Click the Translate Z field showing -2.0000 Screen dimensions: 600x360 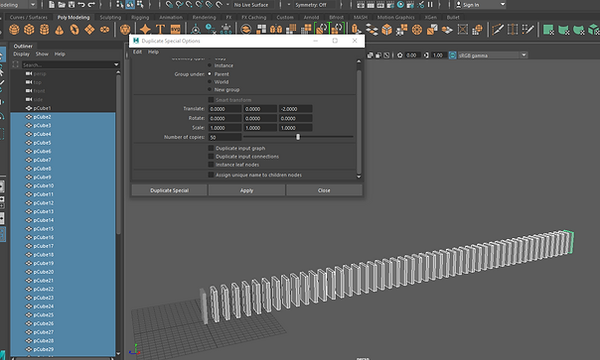(295, 109)
